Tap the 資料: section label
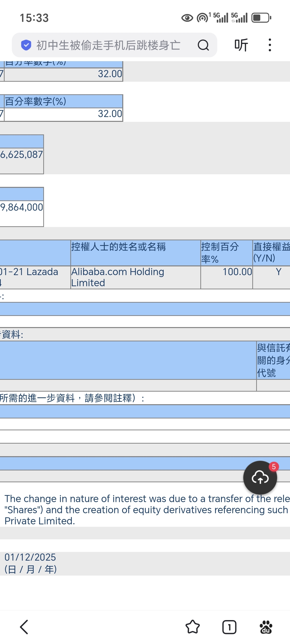Screen dimensions: 290x644 click(x=12, y=334)
